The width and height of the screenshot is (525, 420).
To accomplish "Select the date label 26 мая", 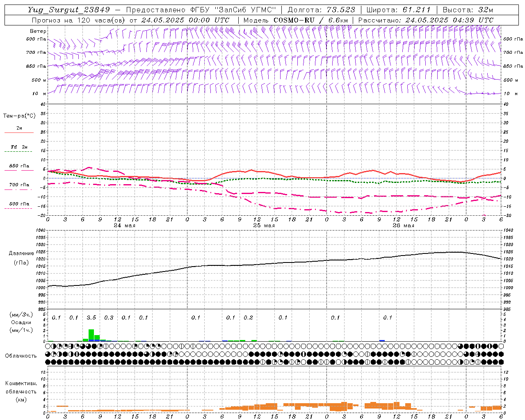I will click(x=404, y=226).
